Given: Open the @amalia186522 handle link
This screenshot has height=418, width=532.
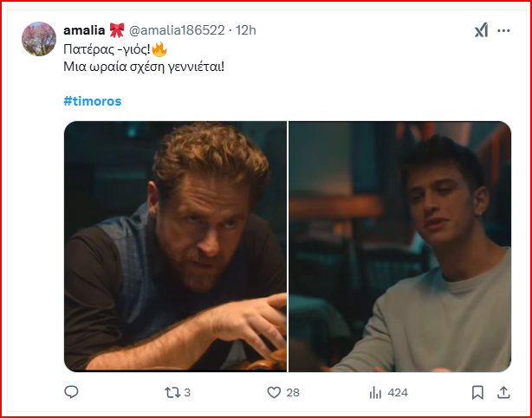Looking at the screenshot, I should click(x=178, y=30).
